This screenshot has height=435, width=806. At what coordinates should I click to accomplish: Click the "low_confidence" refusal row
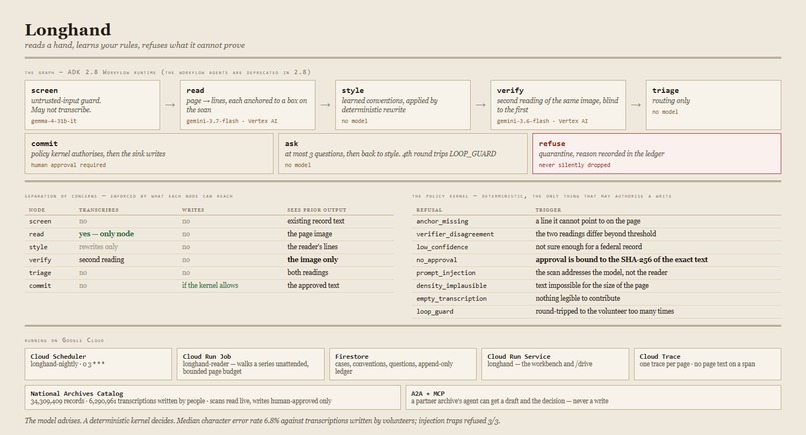(x=596, y=247)
